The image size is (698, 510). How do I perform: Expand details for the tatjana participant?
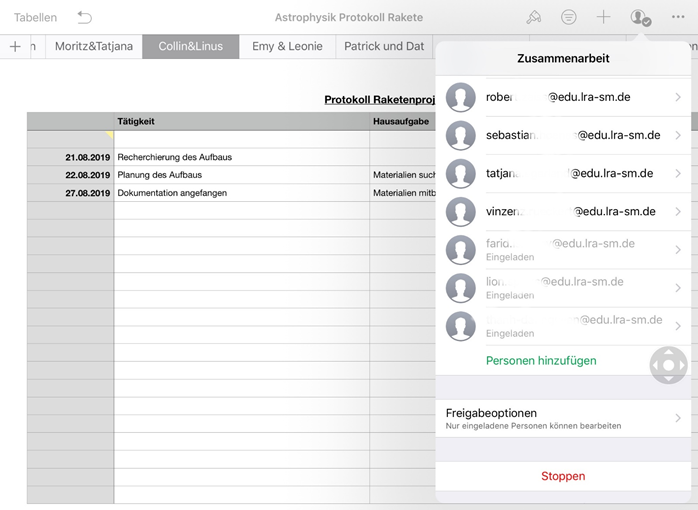coord(678,173)
